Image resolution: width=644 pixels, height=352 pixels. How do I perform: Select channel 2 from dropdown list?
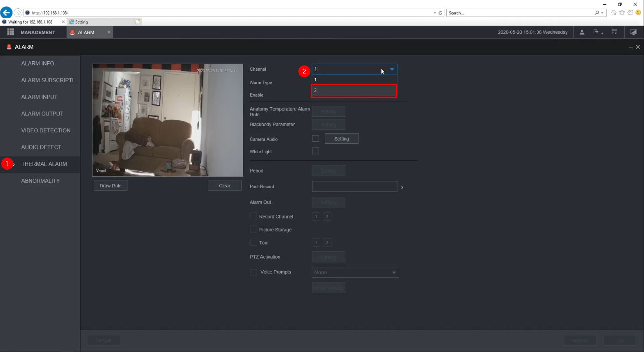[x=354, y=91]
